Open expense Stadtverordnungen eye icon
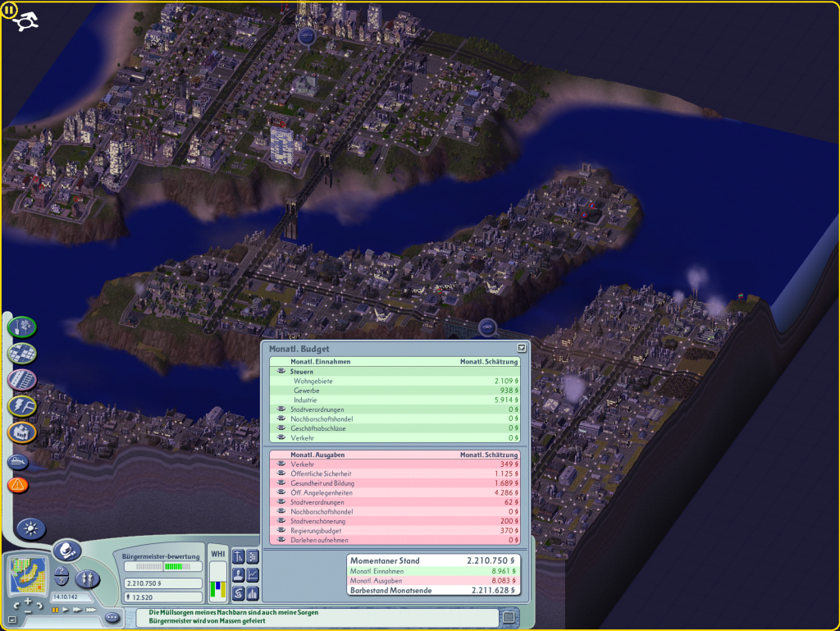Screen dimensions: 840x631 (x=281, y=501)
